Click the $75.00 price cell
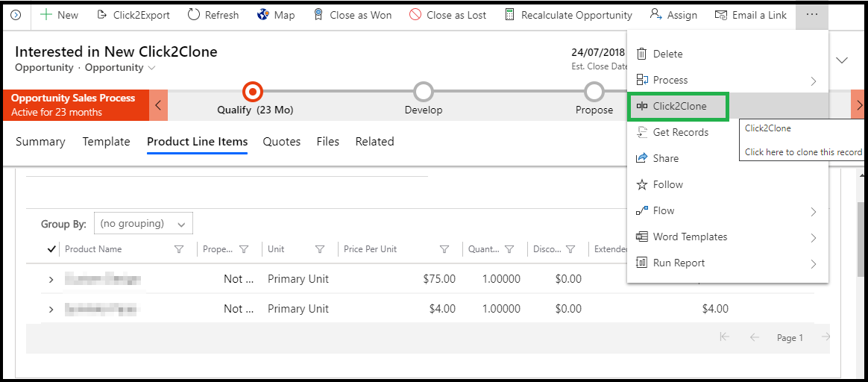This screenshot has height=382, width=868. [439, 279]
